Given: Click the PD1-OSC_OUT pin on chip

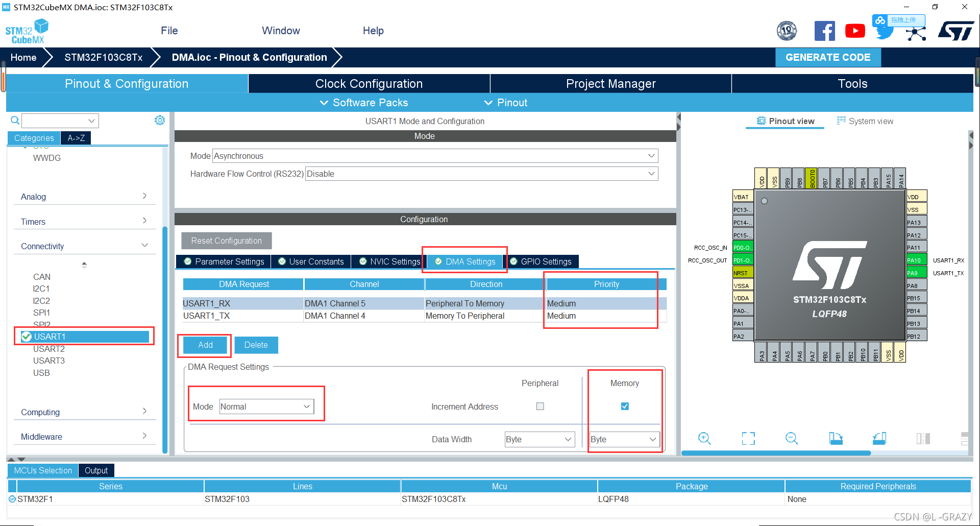Looking at the screenshot, I should (743, 260).
